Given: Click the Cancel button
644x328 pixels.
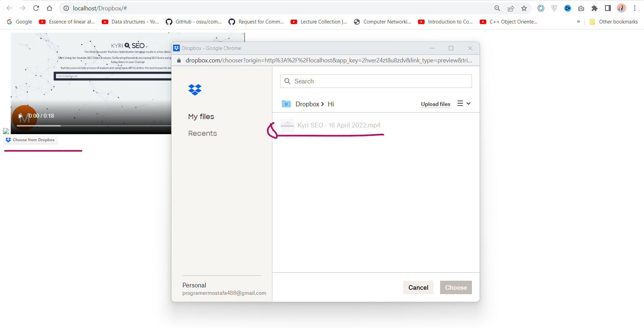Looking at the screenshot, I should click(x=418, y=287).
